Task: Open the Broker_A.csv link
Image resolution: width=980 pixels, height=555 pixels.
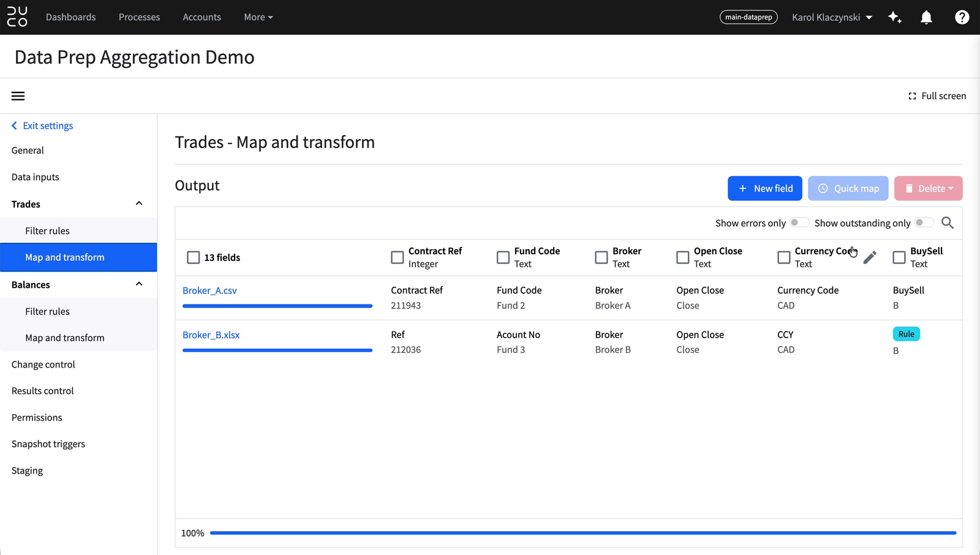Action: 209,290
